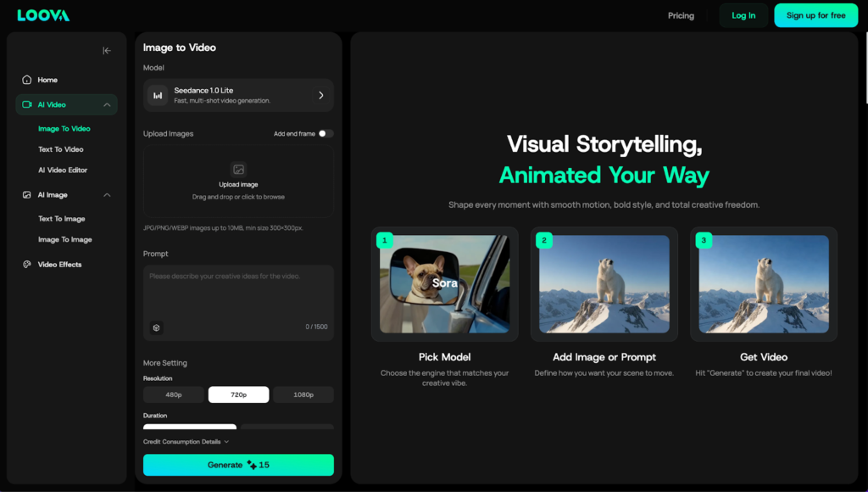Viewport: 868px width, 492px height.
Task: Select 1080p resolution
Action: point(303,395)
